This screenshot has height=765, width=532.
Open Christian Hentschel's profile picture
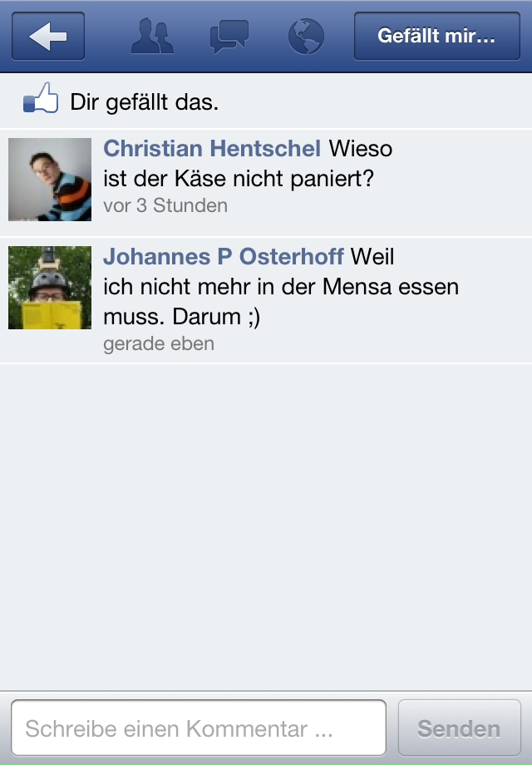[50, 180]
